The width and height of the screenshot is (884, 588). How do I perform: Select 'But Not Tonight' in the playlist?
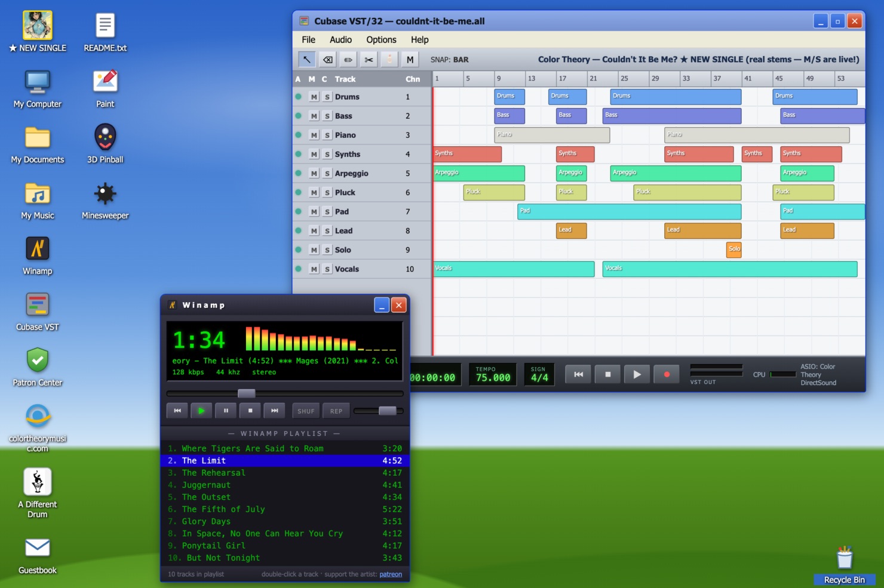[285, 558]
